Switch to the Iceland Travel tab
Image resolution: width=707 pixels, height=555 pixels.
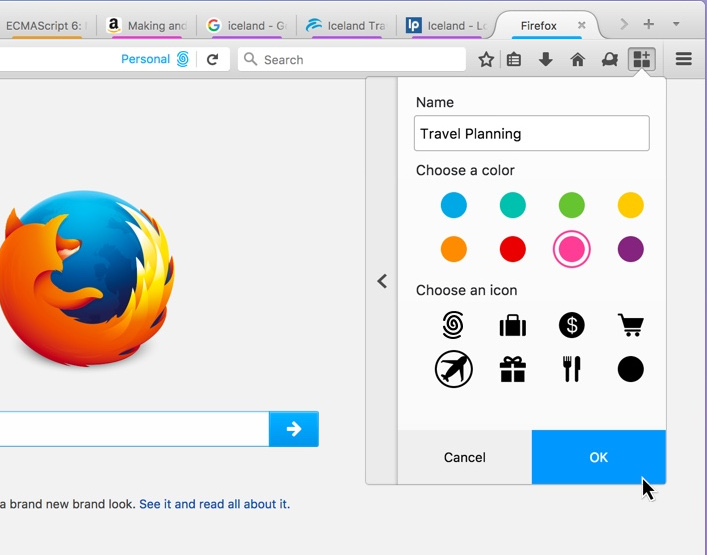[x=346, y=26]
